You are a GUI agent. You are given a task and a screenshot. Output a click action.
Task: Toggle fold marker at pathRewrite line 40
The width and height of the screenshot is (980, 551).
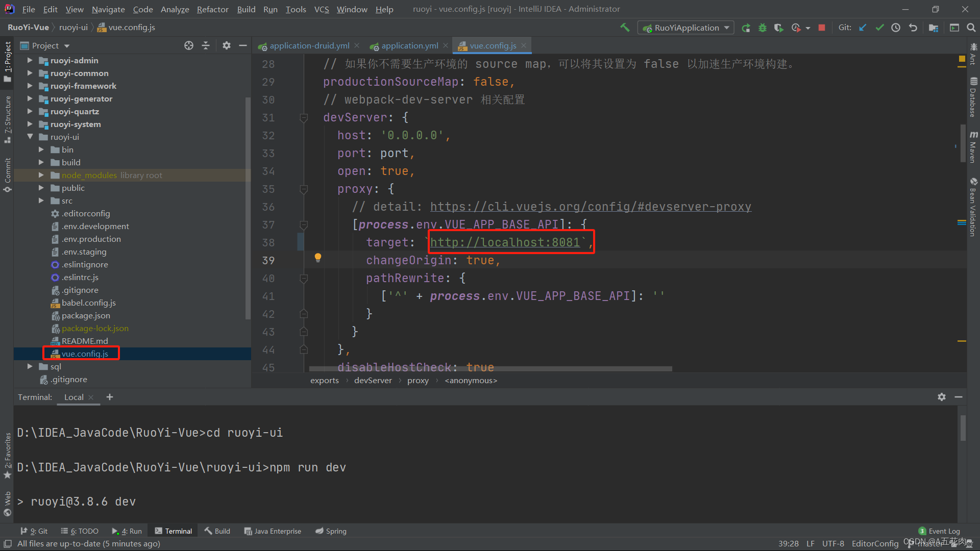click(x=304, y=279)
